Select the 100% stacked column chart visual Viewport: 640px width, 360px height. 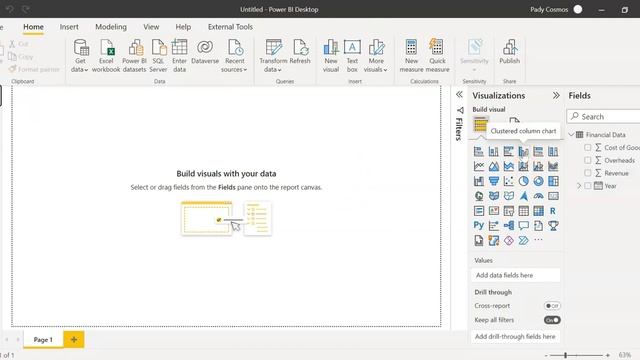[553, 152]
